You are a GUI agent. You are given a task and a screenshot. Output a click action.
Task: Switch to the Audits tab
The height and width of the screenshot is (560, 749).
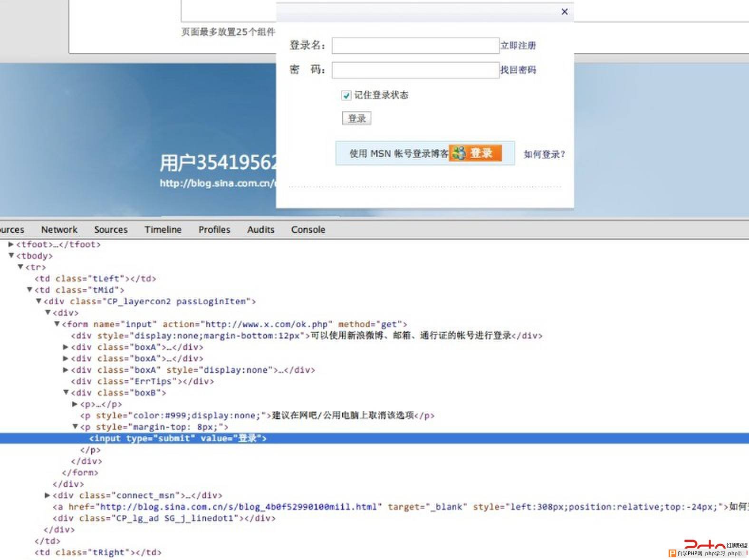tap(260, 230)
